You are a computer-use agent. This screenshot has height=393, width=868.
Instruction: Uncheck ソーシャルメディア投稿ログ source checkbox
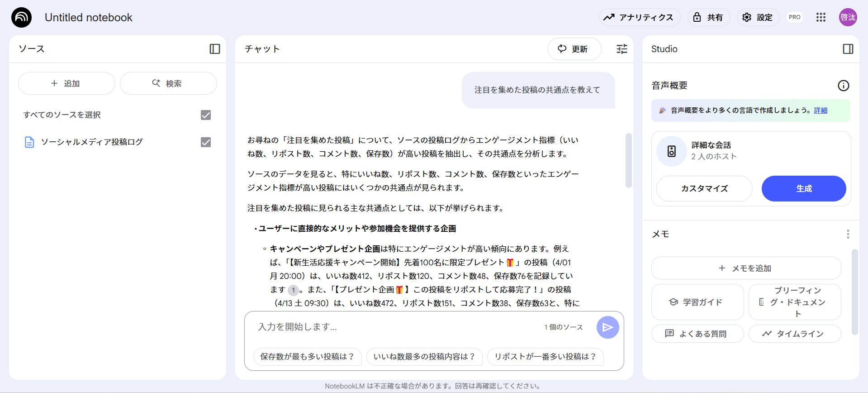[206, 142]
